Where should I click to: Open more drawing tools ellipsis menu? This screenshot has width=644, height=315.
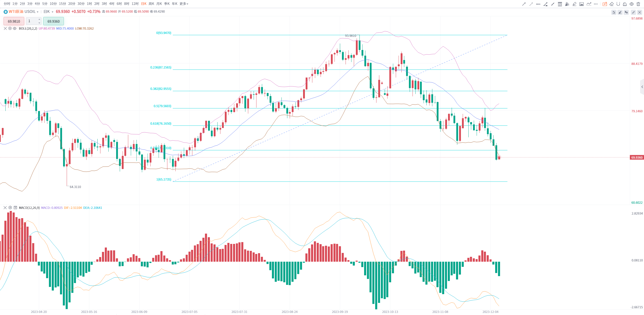point(596,4)
